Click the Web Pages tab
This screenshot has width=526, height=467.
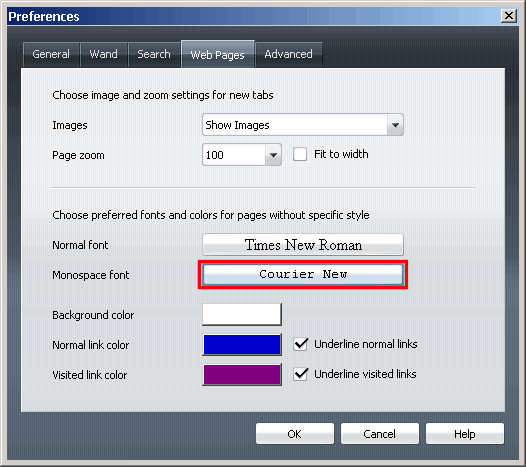(x=217, y=54)
